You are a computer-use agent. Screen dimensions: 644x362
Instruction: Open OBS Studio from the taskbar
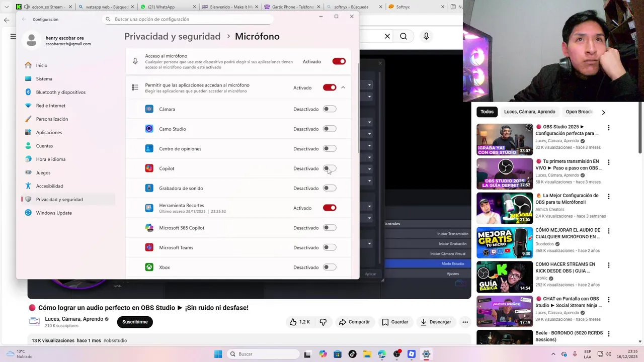(397, 354)
